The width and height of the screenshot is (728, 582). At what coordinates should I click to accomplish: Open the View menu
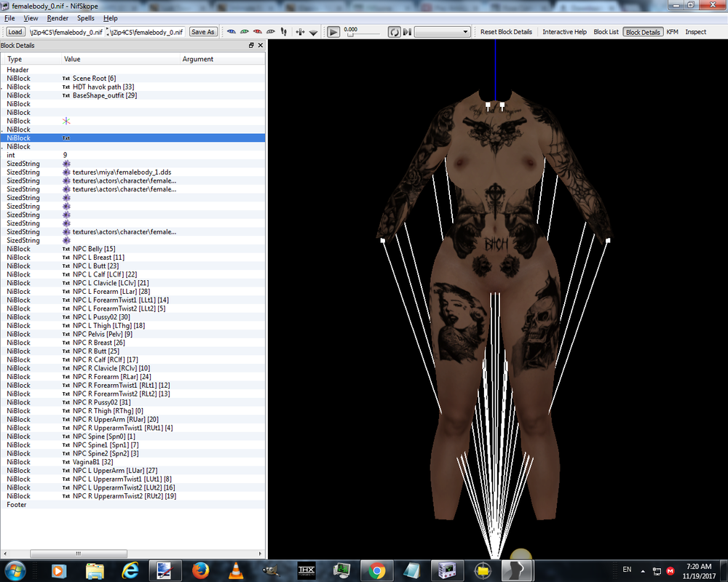click(x=31, y=18)
